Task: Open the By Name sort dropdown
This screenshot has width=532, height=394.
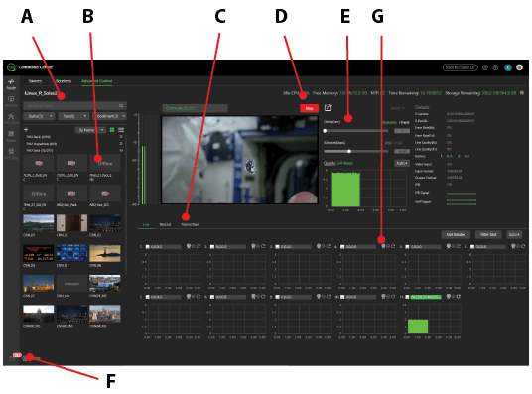Action: [x=90, y=130]
